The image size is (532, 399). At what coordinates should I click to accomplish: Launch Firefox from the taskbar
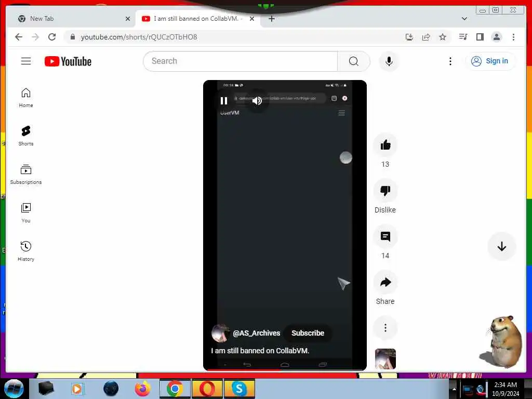click(142, 389)
